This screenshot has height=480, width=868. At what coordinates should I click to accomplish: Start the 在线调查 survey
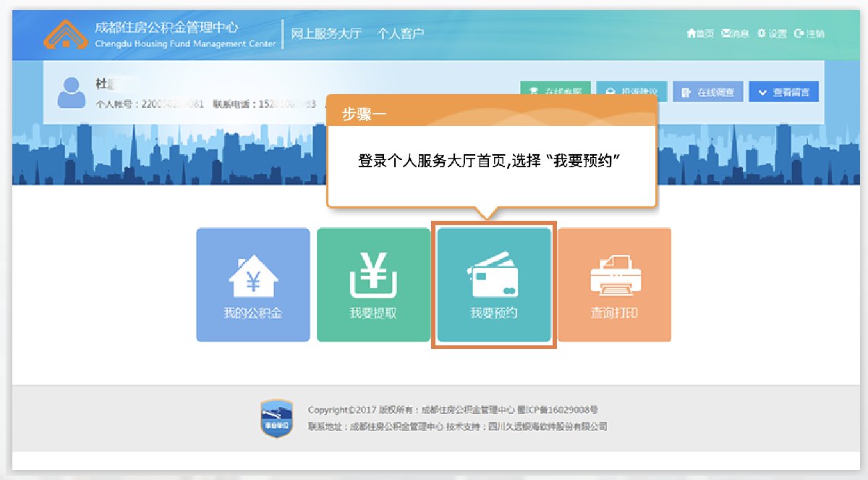click(707, 92)
